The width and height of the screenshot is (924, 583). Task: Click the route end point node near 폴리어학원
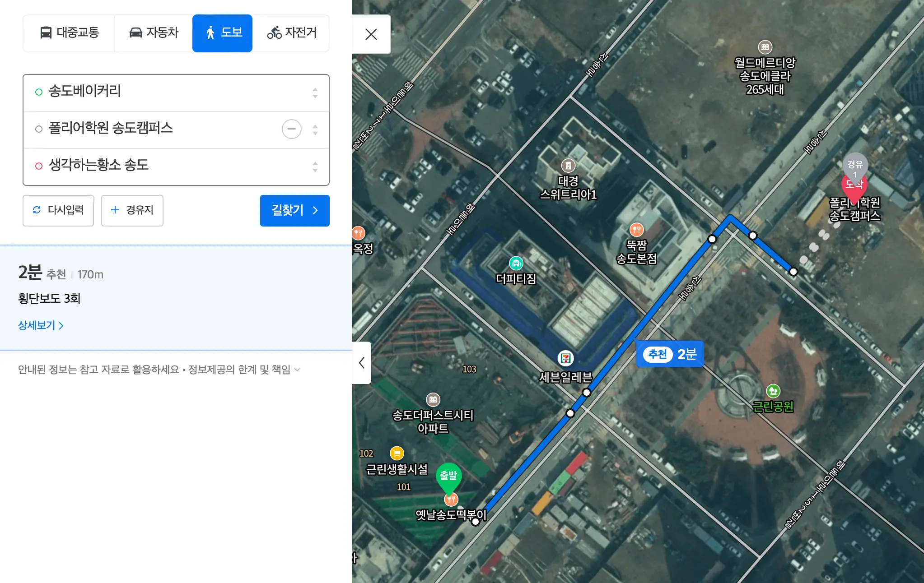[793, 271]
